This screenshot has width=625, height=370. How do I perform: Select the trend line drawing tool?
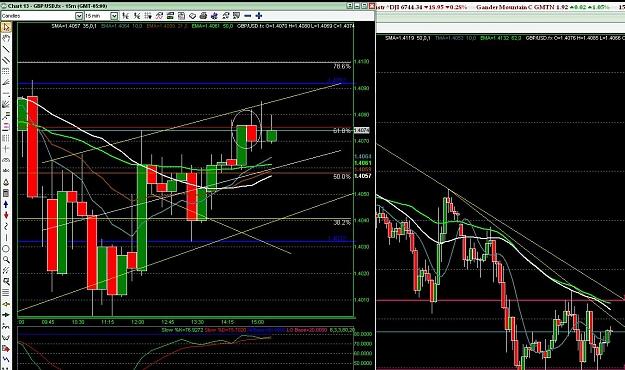(x=6, y=49)
